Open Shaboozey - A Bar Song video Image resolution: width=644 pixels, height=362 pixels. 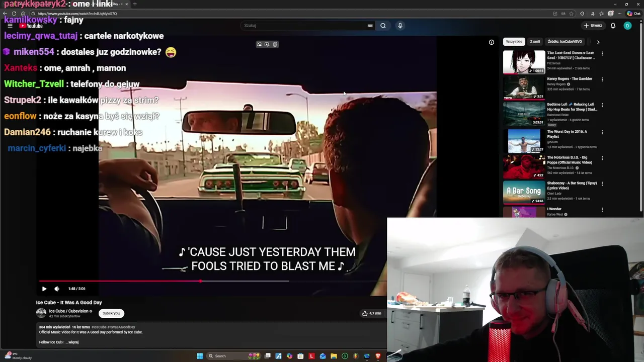click(x=524, y=192)
